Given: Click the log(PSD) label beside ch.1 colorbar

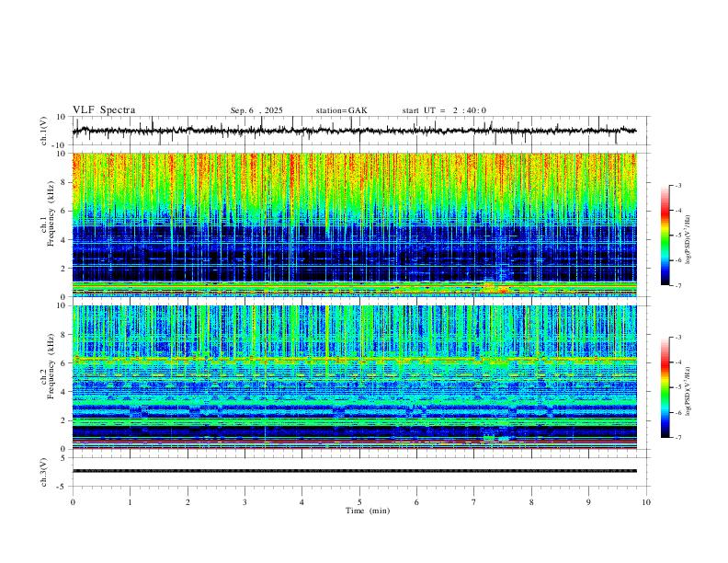Looking at the screenshot, I should pos(688,240).
